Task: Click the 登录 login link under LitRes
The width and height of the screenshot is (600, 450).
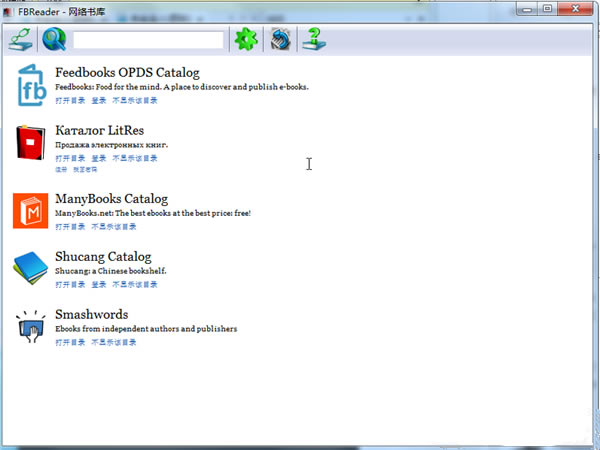Action: [99, 158]
